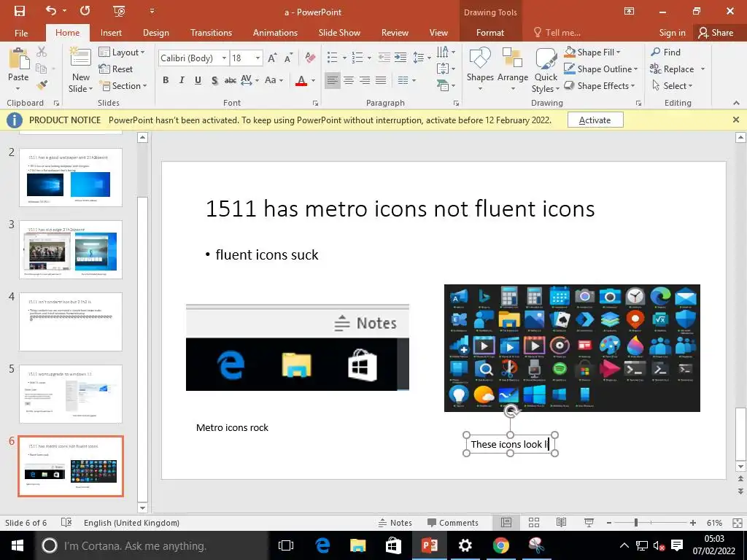Image resolution: width=747 pixels, height=560 pixels.
Task: Select the Format Painter brush
Action: (42, 86)
